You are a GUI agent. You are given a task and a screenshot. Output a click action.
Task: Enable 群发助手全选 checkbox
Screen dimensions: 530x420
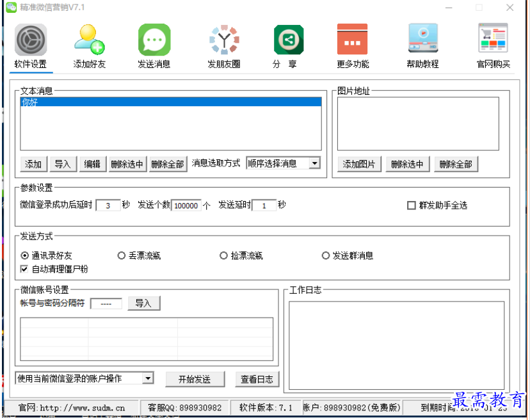412,206
